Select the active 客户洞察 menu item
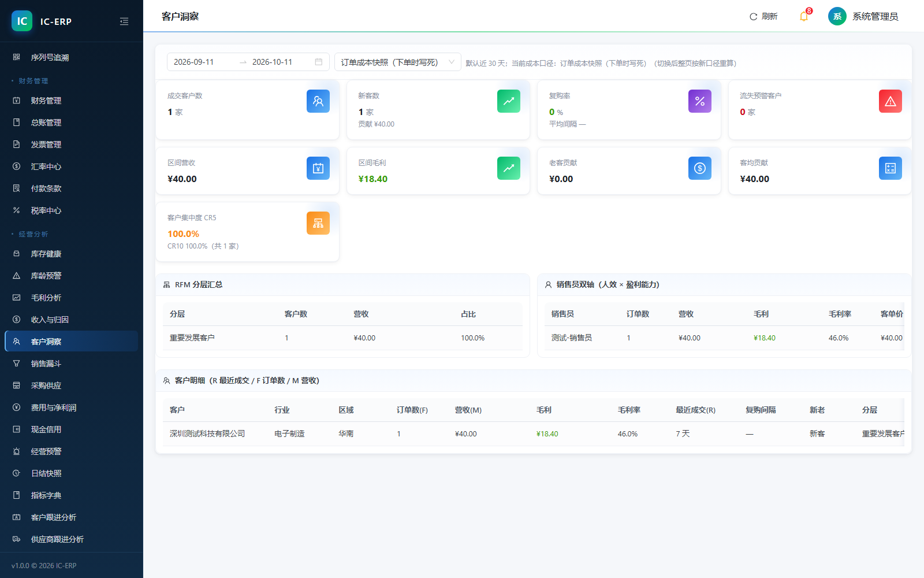The width and height of the screenshot is (924, 578). pos(72,342)
